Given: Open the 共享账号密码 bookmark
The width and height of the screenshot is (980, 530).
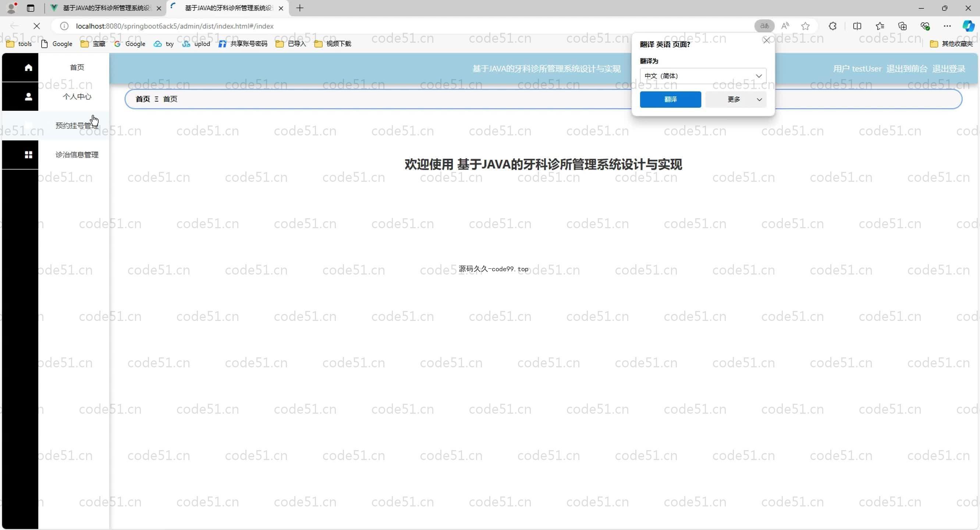Looking at the screenshot, I should (243, 44).
